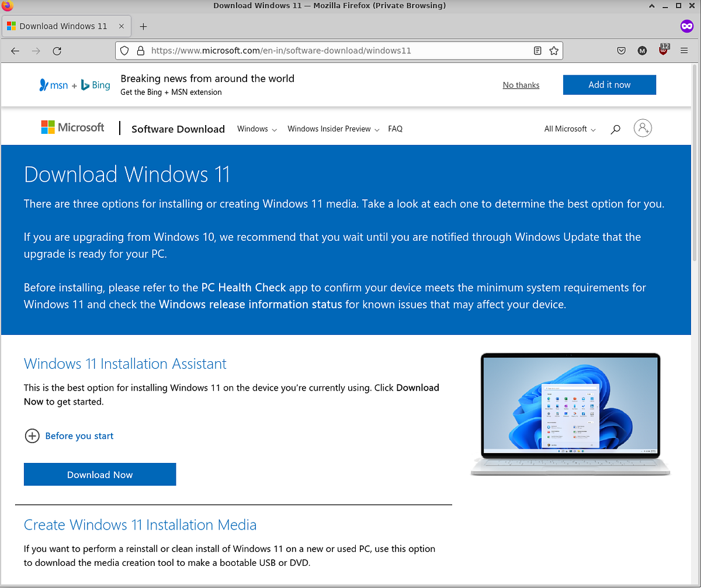The width and height of the screenshot is (701, 588).
Task: Open the FAQ menu item
Action: (395, 129)
